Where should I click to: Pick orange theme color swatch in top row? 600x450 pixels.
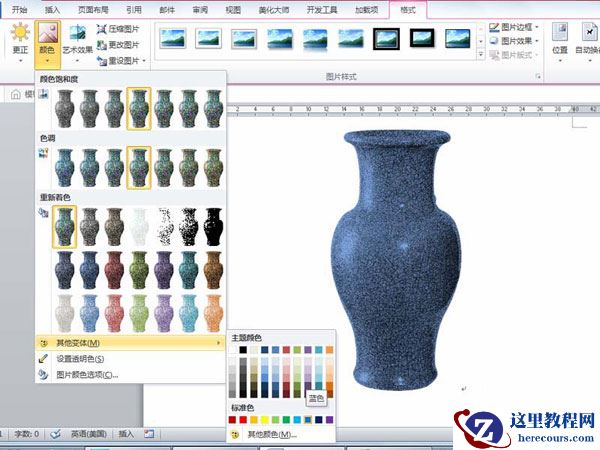click(x=329, y=350)
